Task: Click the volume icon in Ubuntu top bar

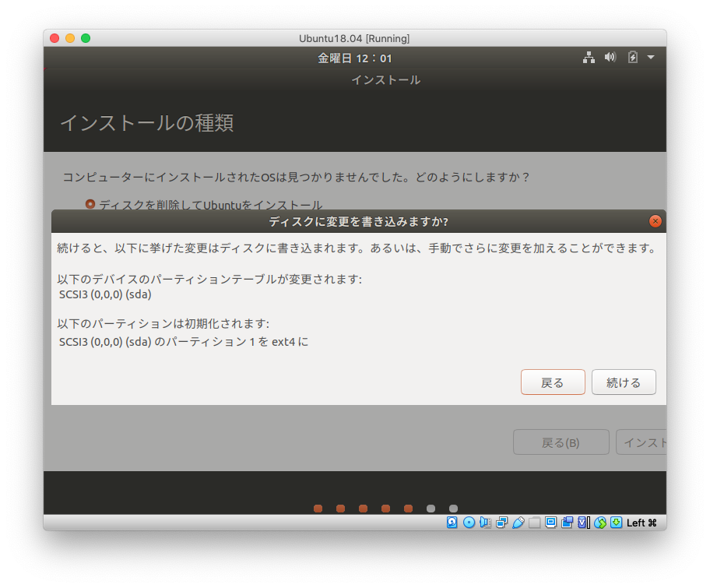Action: point(610,57)
